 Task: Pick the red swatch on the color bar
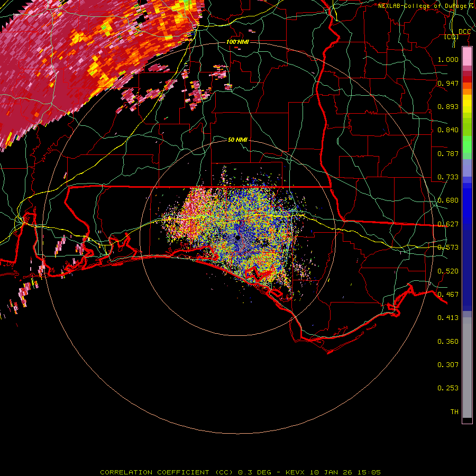[x=467, y=79]
